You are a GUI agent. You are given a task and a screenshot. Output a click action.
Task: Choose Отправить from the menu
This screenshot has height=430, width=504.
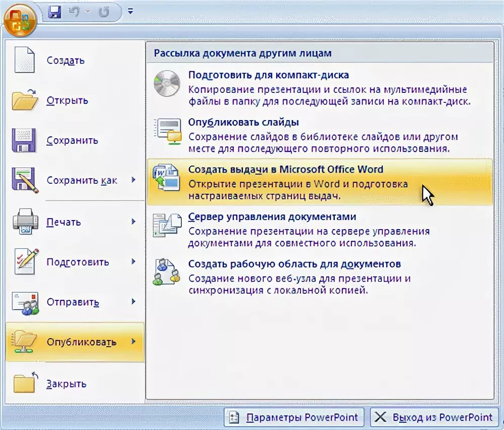(75, 302)
